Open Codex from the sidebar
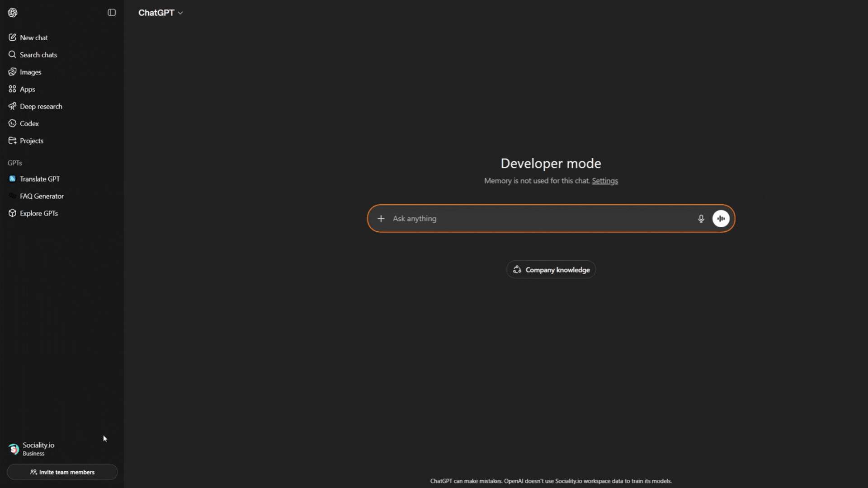The width and height of the screenshot is (868, 488). [29, 123]
